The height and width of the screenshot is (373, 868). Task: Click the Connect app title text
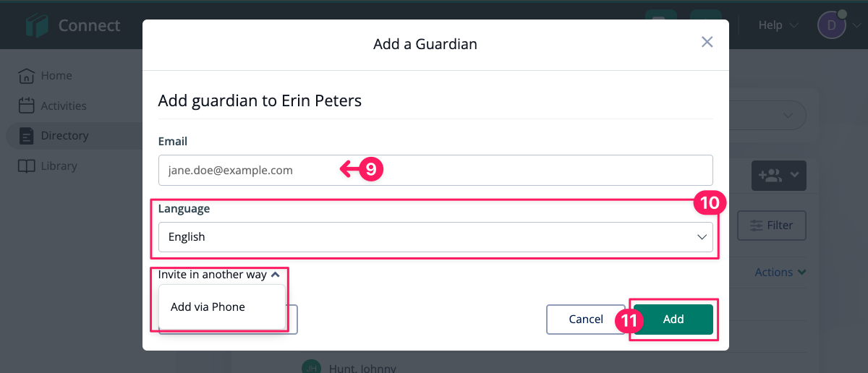pos(90,25)
